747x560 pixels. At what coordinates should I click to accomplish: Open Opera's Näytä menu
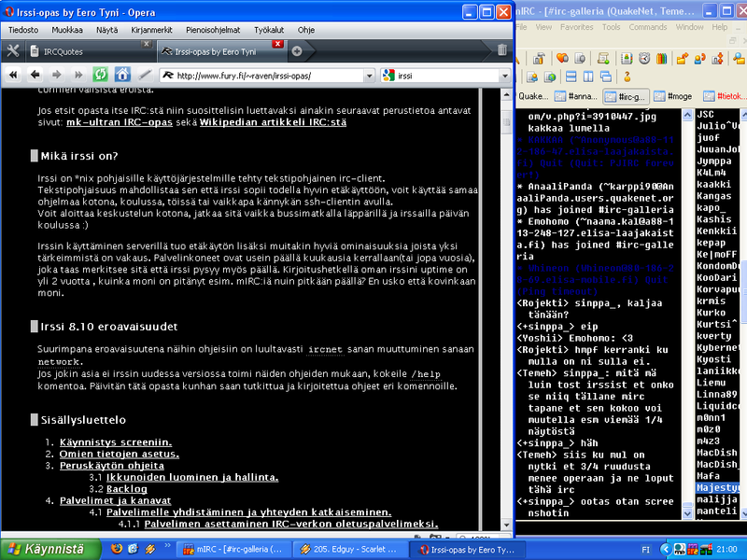(106, 30)
